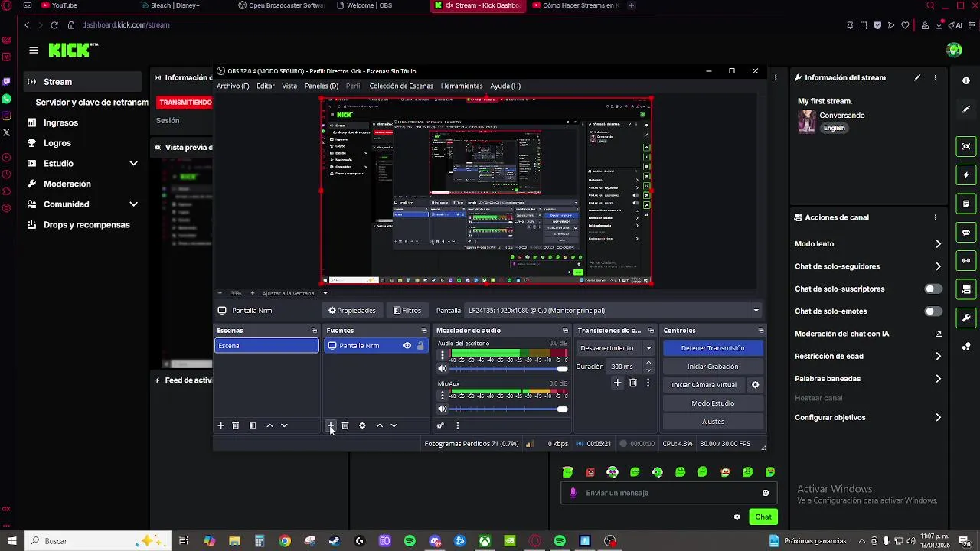This screenshot has height=551, width=980.
Task: Open transition three-dot properties menu
Action: (x=648, y=383)
